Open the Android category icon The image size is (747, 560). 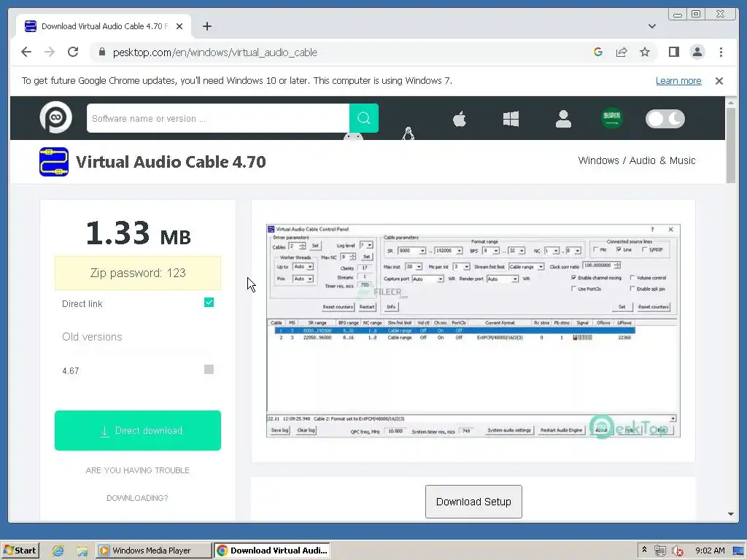click(353, 136)
